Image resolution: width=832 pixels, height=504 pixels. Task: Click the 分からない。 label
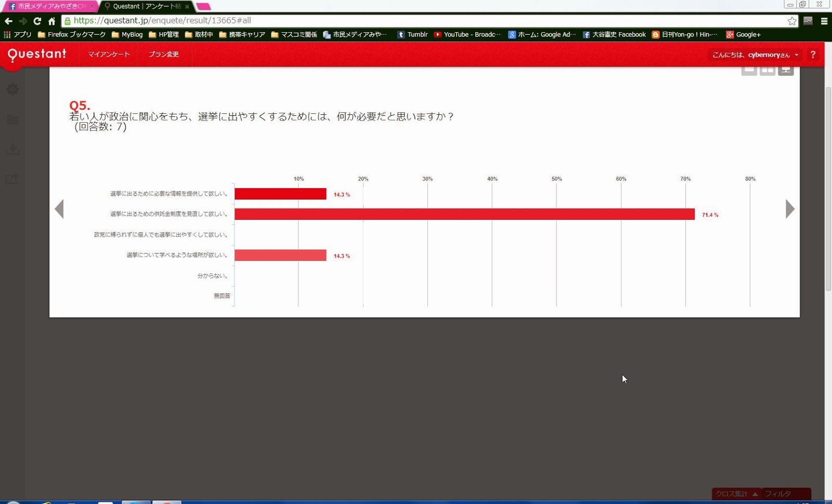click(213, 276)
